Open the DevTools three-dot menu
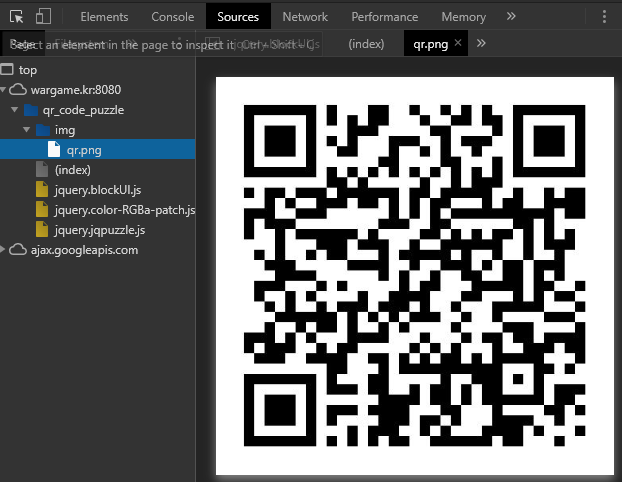 pyautogui.click(x=604, y=17)
